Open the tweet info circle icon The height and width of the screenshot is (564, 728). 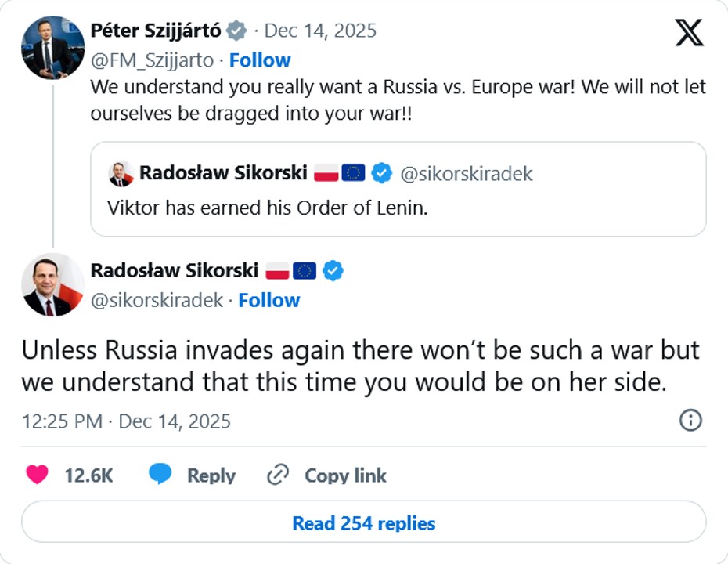pyautogui.click(x=690, y=421)
